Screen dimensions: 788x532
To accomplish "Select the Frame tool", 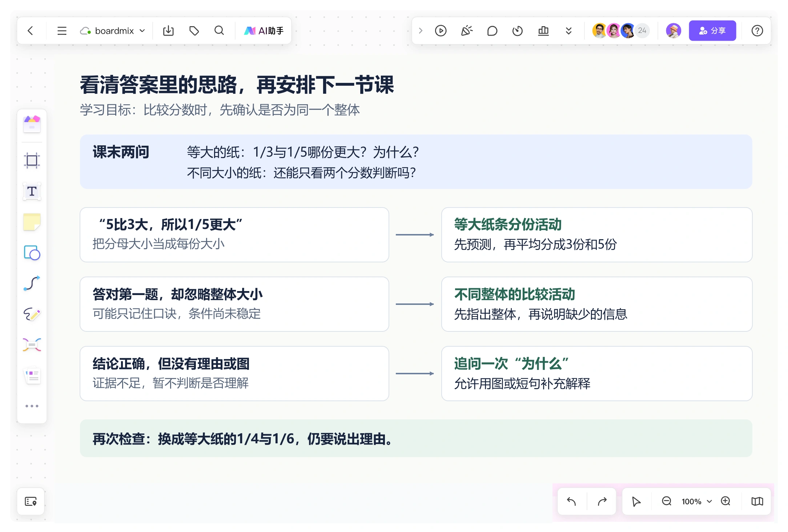I will pos(32,160).
